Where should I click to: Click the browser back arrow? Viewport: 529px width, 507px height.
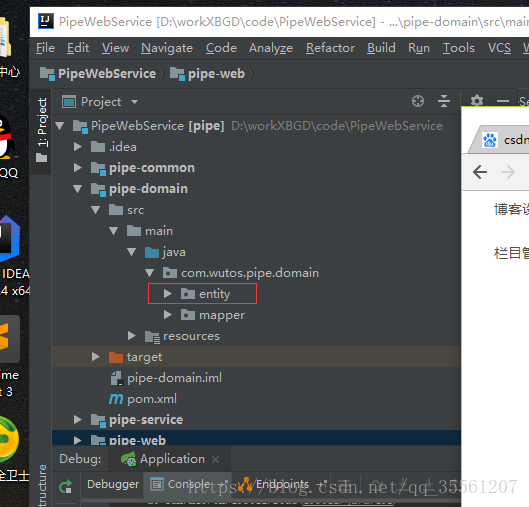click(480, 172)
